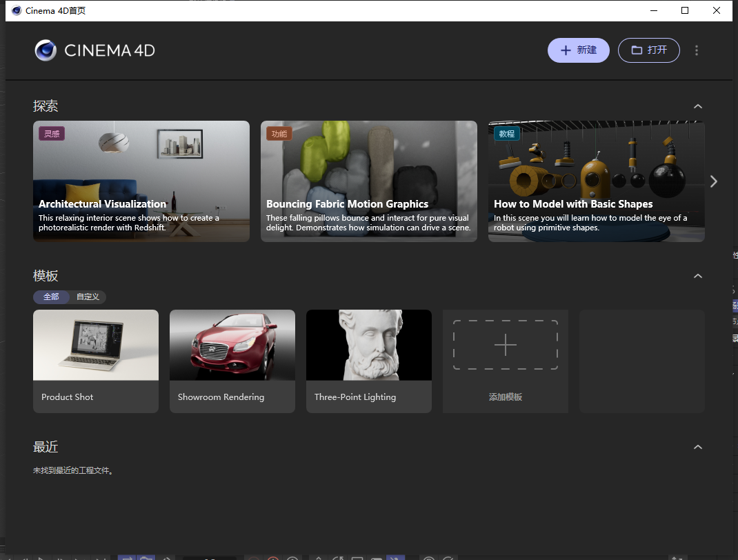Image resolution: width=738 pixels, height=560 pixels.
Task: Click the 新建 (New) button
Action: (x=579, y=50)
